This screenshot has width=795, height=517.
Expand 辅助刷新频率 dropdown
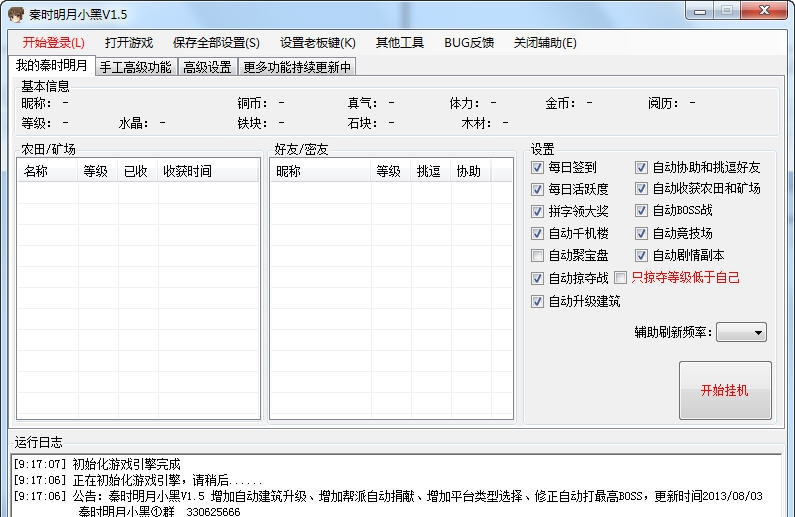pos(741,333)
